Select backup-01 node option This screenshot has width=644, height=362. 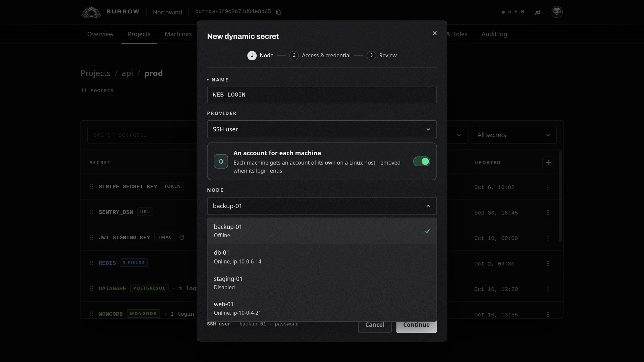click(x=322, y=231)
